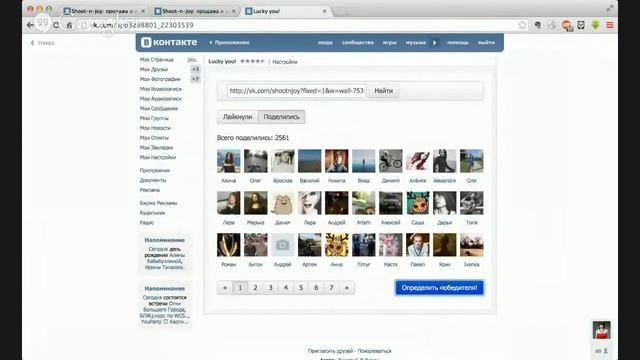This screenshot has height=360, width=640.
Task: Open Саша's cartoon deer avatar
Action: pyautogui.click(x=418, y=203)
